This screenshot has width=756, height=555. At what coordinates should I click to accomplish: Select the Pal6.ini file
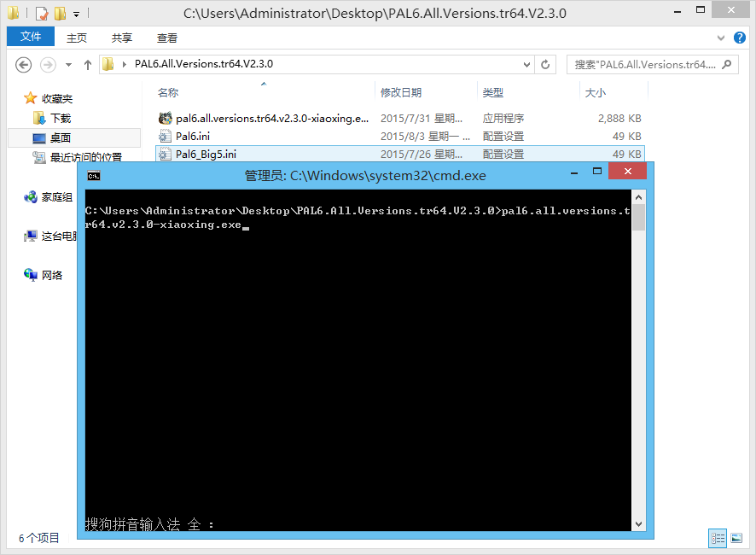click(193, 136)
